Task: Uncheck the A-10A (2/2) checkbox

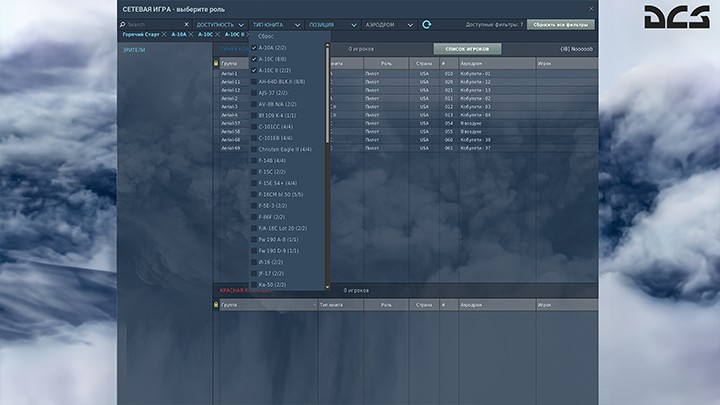Action: 254,48
